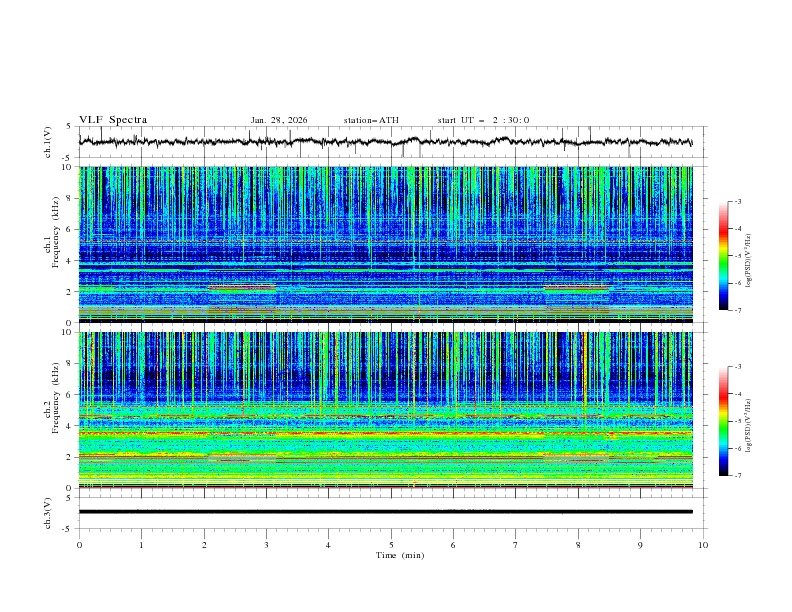The width and height of the screenshot is (792, 612).
Task: Click the lower log(PSD) color bar
Action: [x=723, y=421]
